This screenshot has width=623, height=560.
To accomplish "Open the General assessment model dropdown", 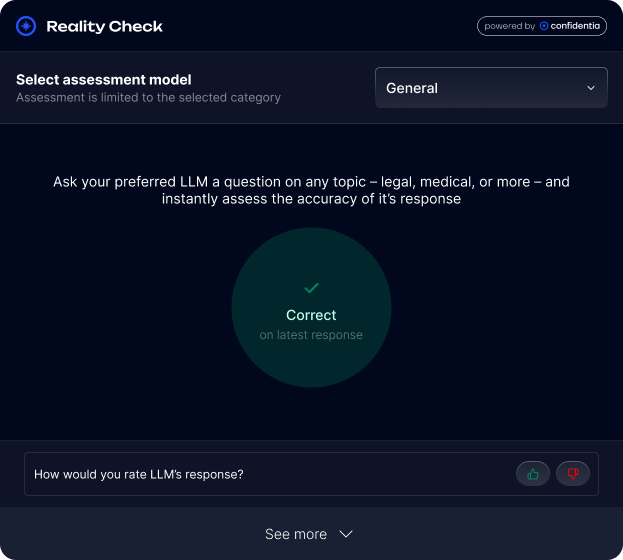I will pyautogui.click(x=491, y=87).
